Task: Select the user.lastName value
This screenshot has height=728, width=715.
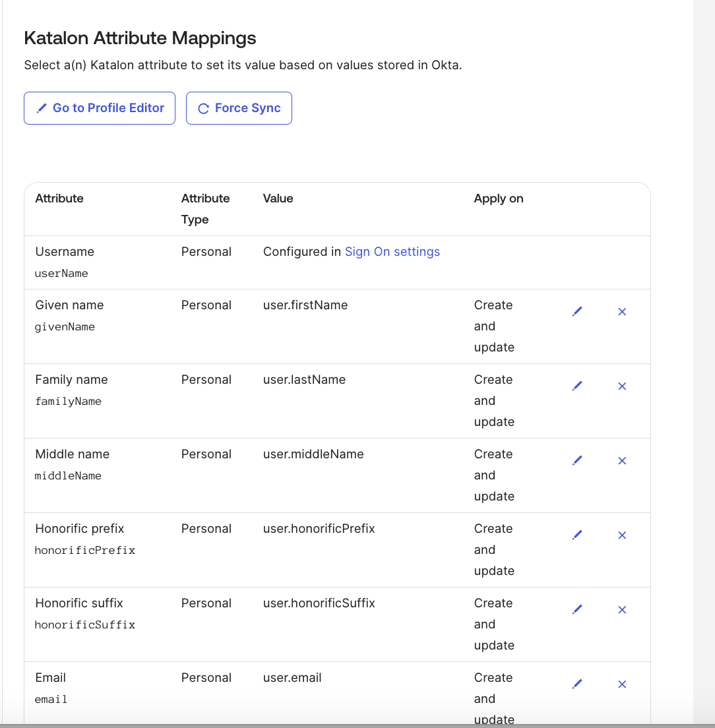Action: pyautogui.click(x=305, y=380)
